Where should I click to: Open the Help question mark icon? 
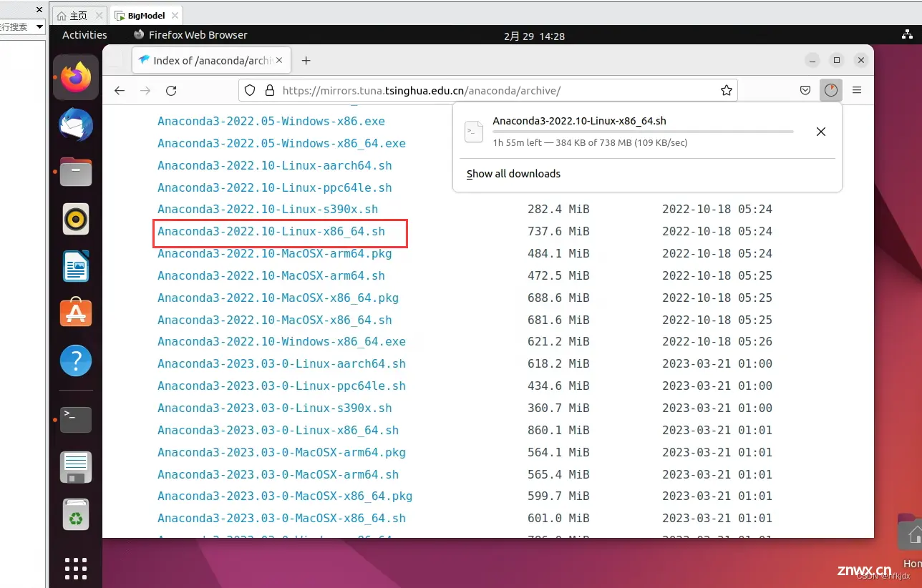click(76, 361)
